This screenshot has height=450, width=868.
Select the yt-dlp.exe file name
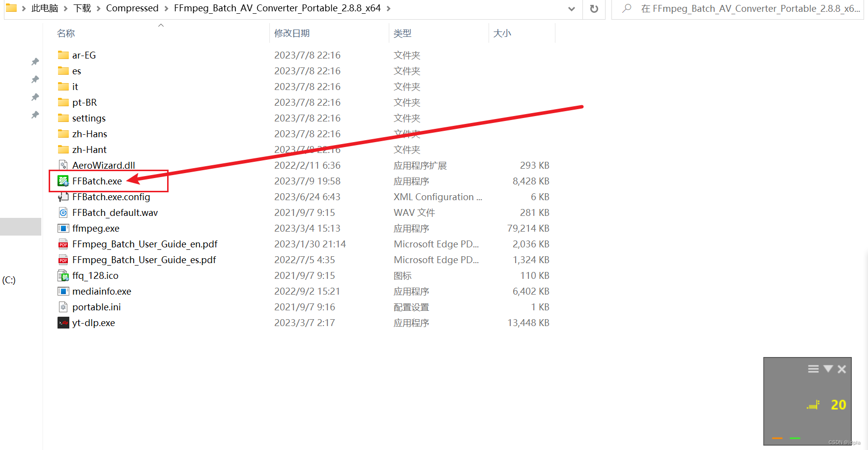[x=93, y=323]
